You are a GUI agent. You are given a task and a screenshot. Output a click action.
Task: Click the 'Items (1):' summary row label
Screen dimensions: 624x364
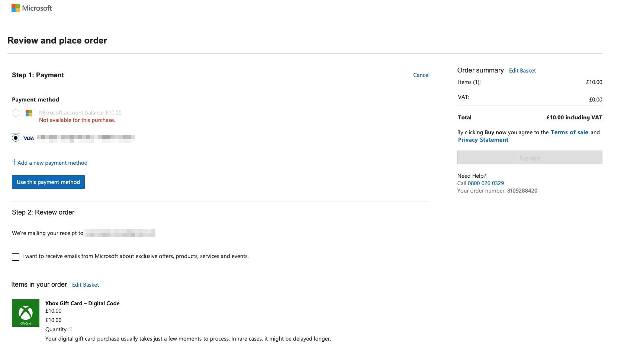(469, 82)
